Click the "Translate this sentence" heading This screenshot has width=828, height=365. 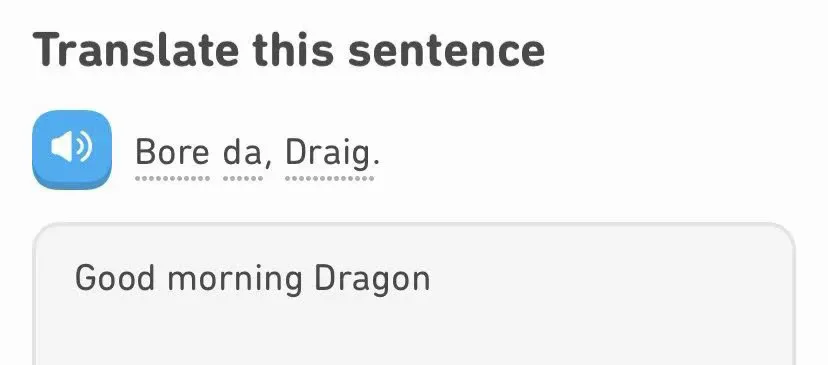pos(289,50)
